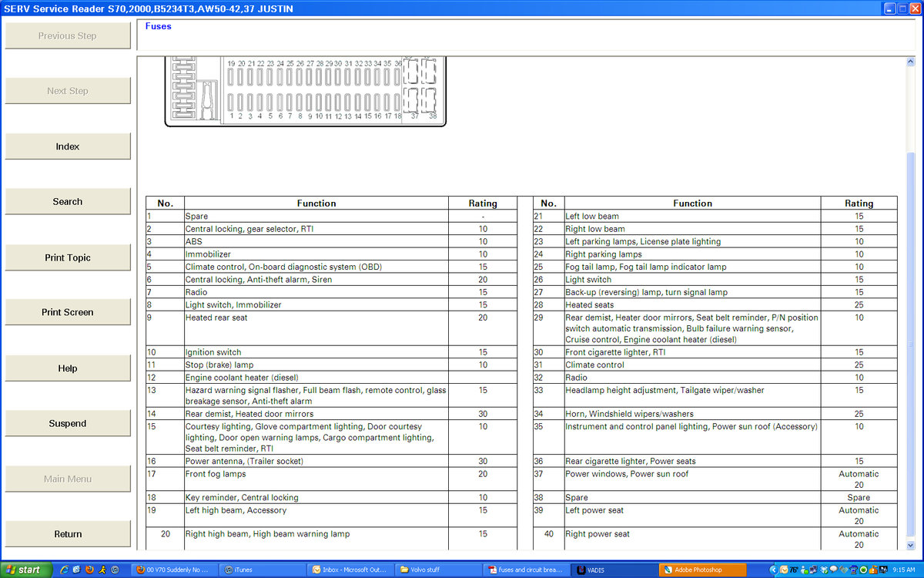Launch Internet Explorer from quick launch
924x578 pixels.
click(64, 570)
